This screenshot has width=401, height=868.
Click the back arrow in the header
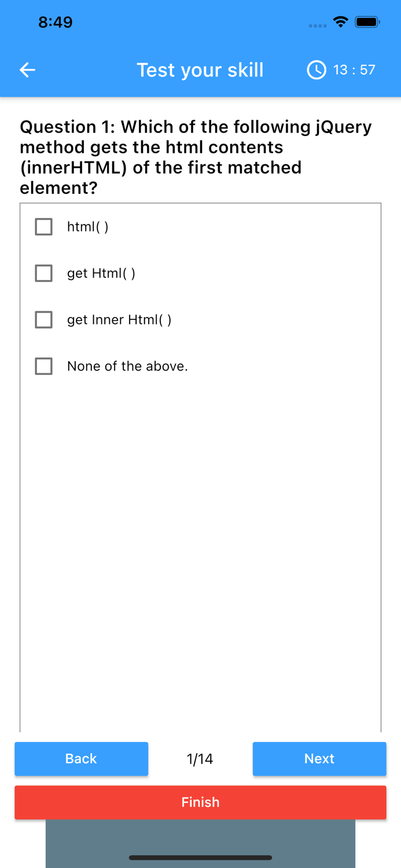[x=27, y=69]
